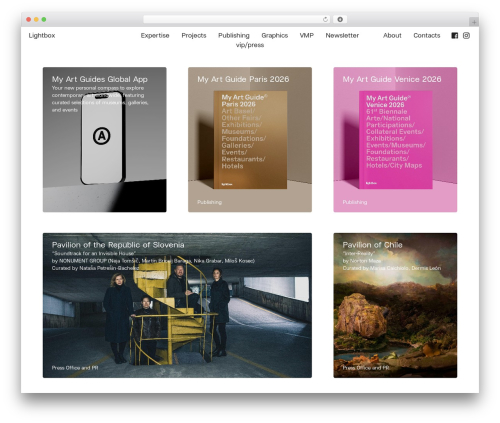Click the browser address bar field
The height and width of the screenshot is (423, 500).
coord(236,19)
